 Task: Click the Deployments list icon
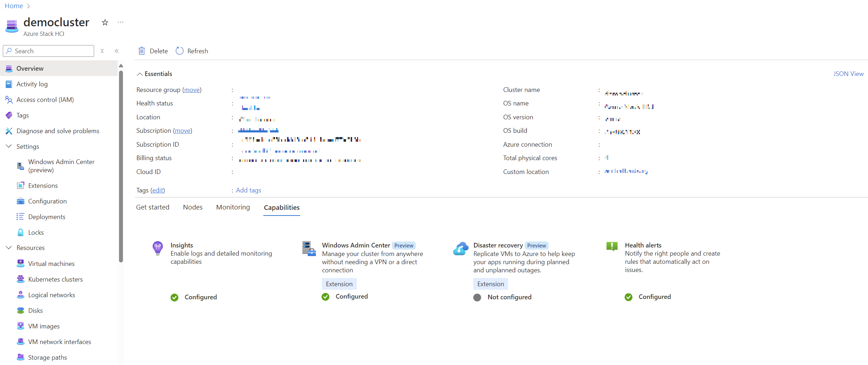click(x=21, y=217)
